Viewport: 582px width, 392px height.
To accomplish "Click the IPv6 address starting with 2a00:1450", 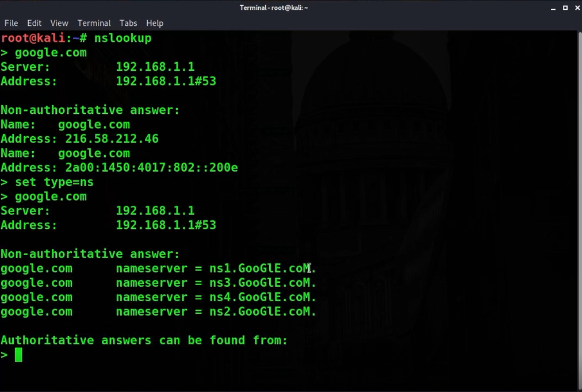I will [x=151, y=168].
